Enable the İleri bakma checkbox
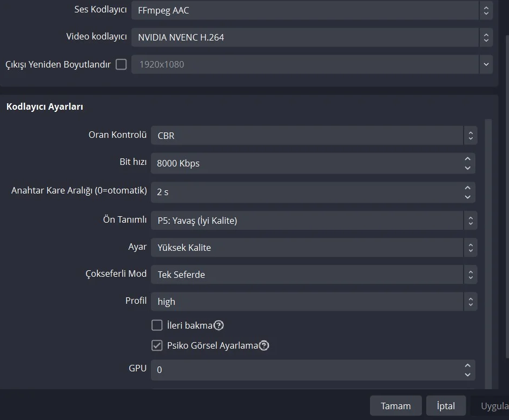 (157, 325)
